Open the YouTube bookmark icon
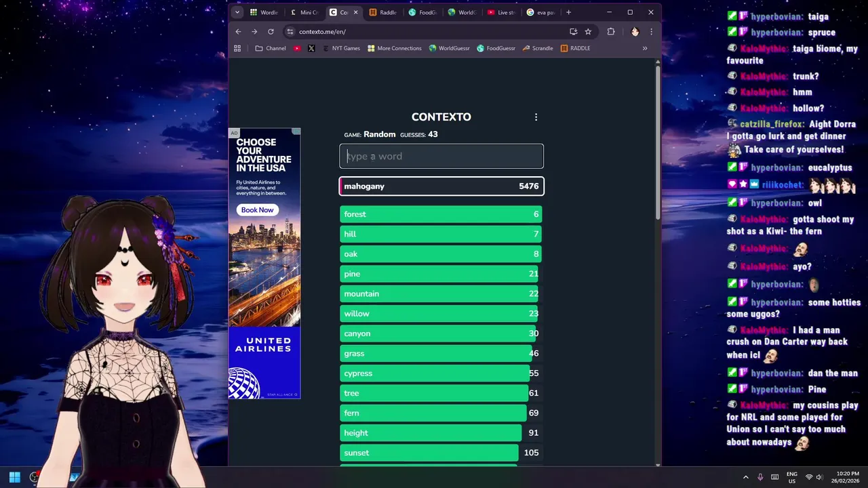 pyautogui.click(x=297, y=48)
